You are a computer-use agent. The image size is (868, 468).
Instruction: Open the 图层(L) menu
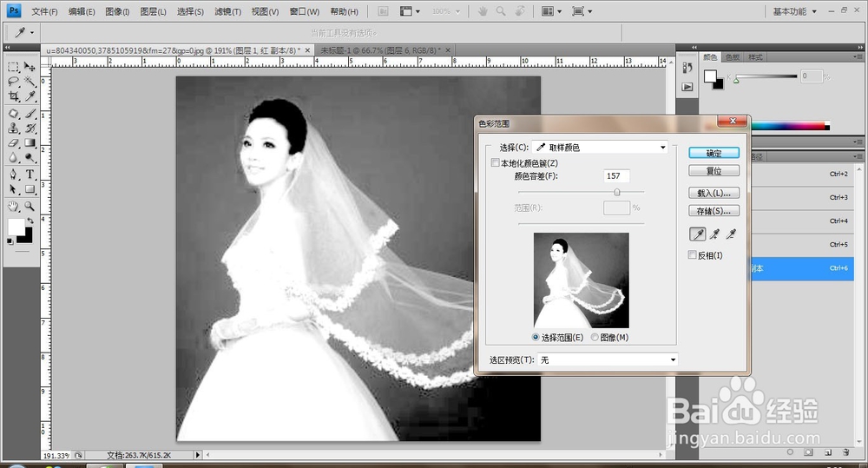pos(153,11)
